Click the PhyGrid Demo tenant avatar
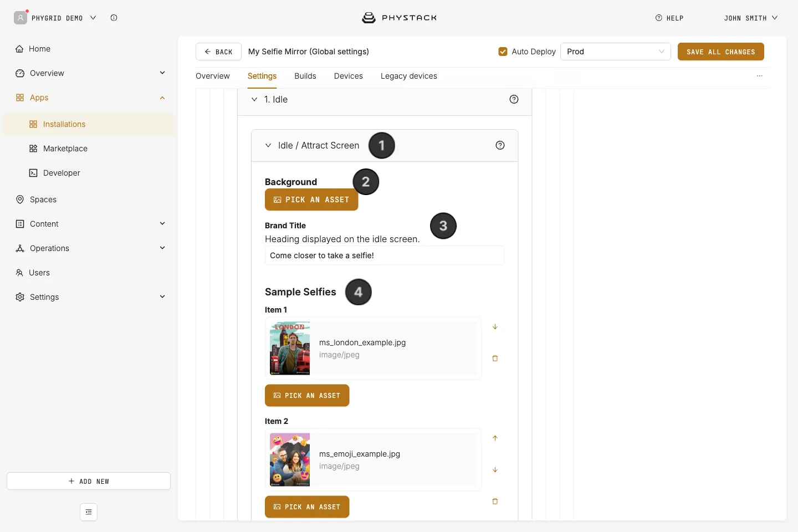Screen dimensions: 798x532 [x=21, y=18]
